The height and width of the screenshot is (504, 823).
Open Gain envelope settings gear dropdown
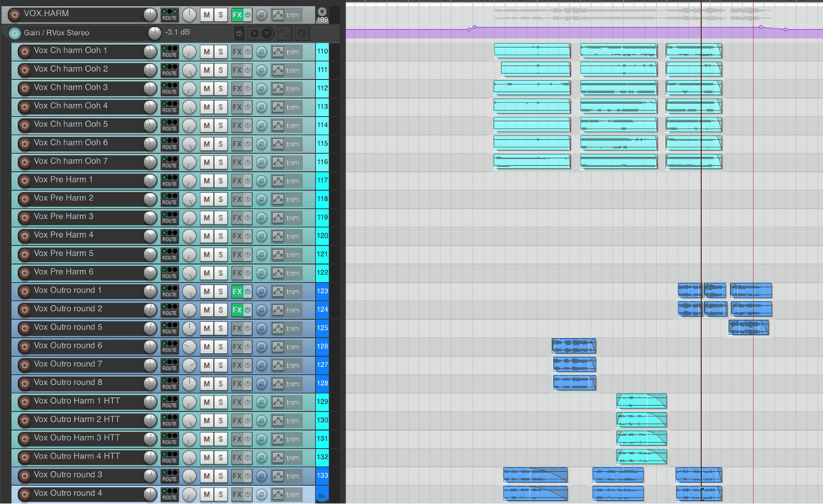(260, 33)
